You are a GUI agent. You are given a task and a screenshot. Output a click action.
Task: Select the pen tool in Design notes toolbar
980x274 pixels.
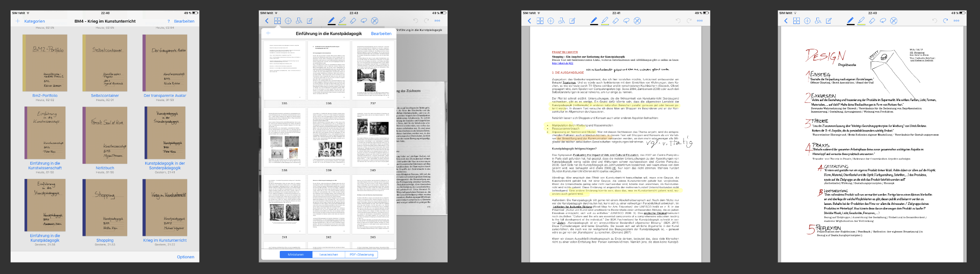click(850, 21)
